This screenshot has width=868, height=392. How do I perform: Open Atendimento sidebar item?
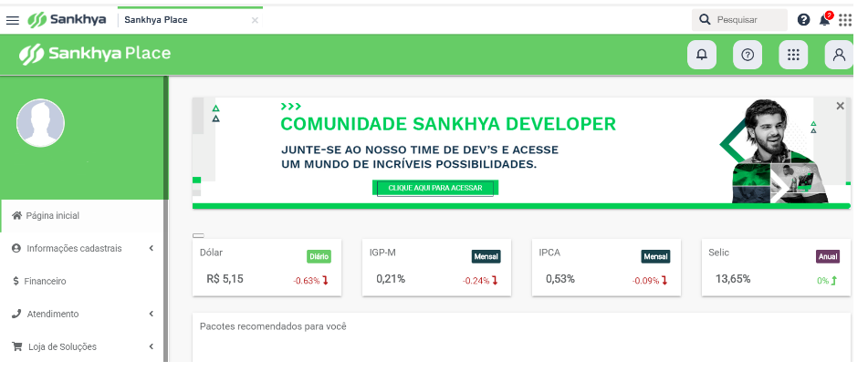click(x=82, y=314)
